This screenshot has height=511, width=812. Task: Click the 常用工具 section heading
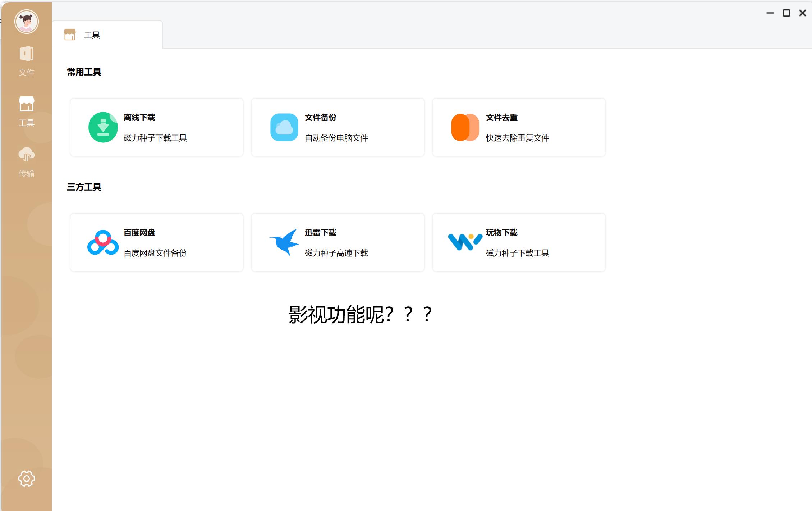(84, 72)
